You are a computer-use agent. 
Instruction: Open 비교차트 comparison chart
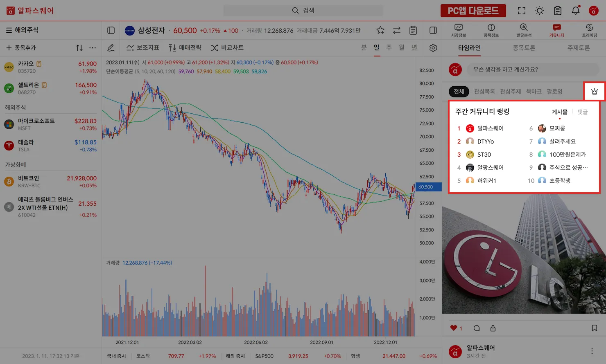pos(227,48)
